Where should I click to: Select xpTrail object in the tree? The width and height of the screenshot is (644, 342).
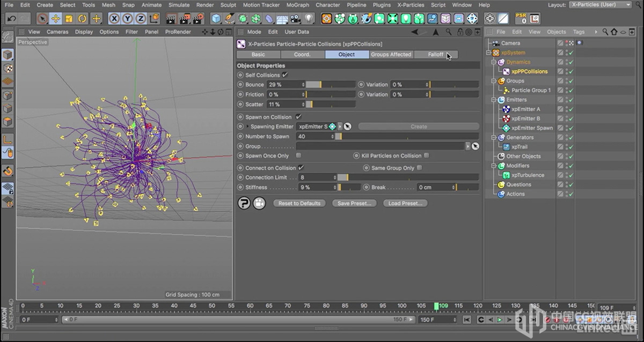(x=519, y=147)
